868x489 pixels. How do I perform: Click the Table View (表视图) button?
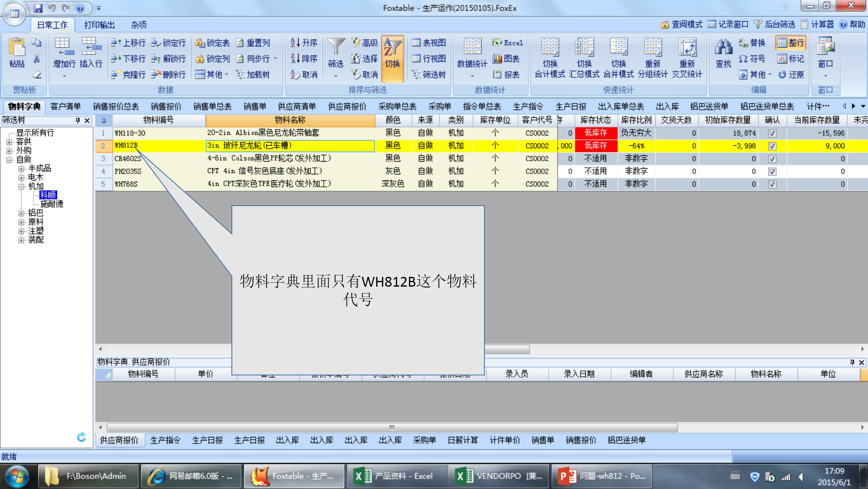(429, 43)
